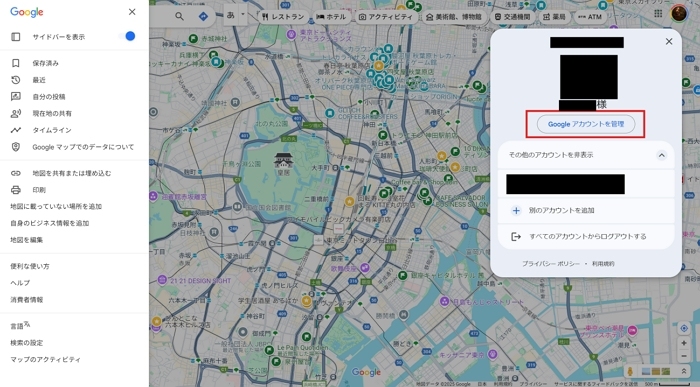The width and height of the screenshot is (700, 387).
Task: Click the my-location target button
Action: click(683, 329)
